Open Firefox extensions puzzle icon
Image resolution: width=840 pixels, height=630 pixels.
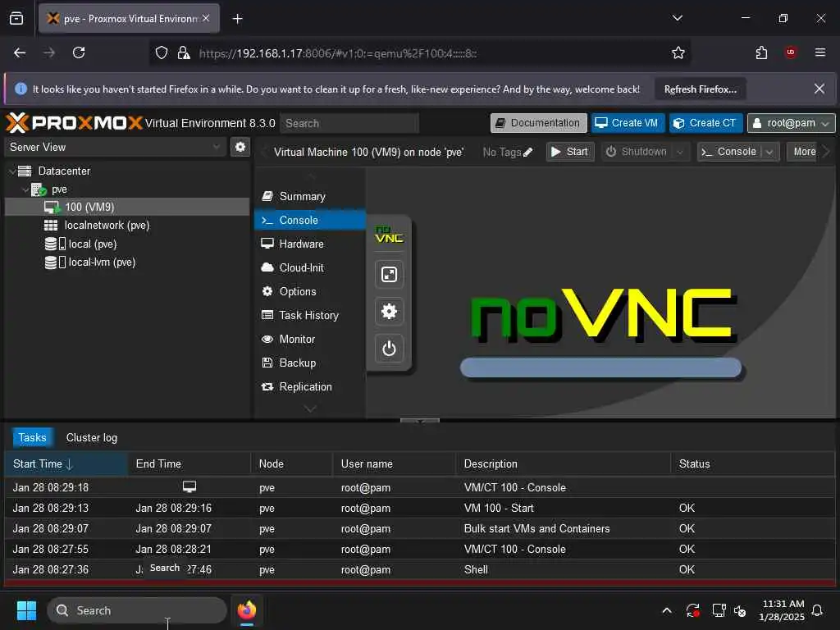tap(761, 52)
